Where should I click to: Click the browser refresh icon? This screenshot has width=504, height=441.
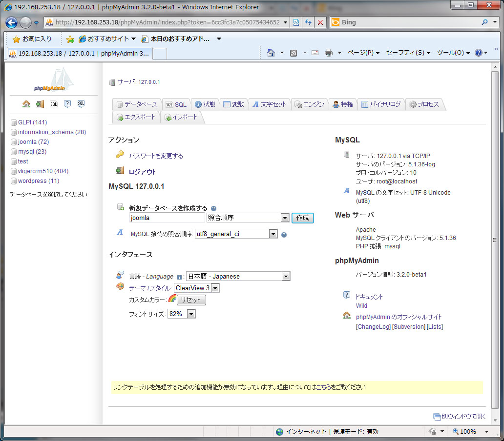coord(308,22)
